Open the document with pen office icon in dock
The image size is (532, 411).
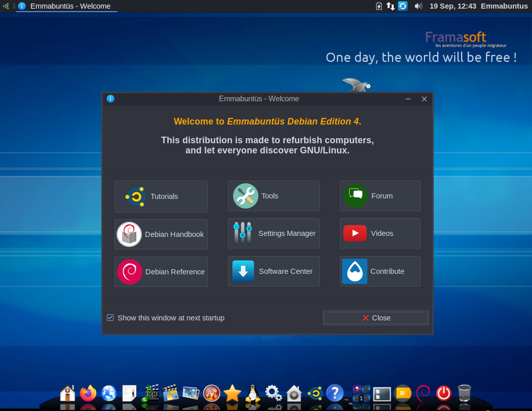pos(129,393)
